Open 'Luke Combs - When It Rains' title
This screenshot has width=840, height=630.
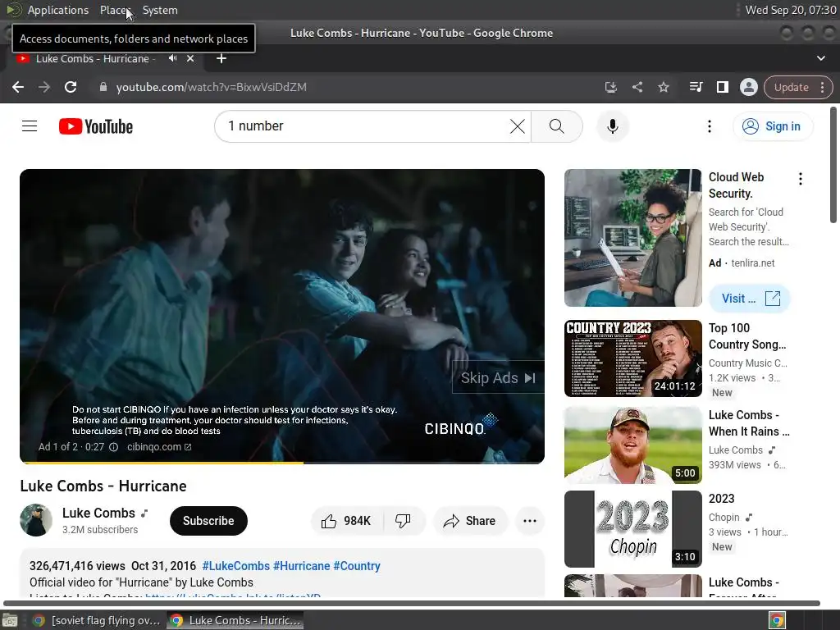click(x=748, y=423)
